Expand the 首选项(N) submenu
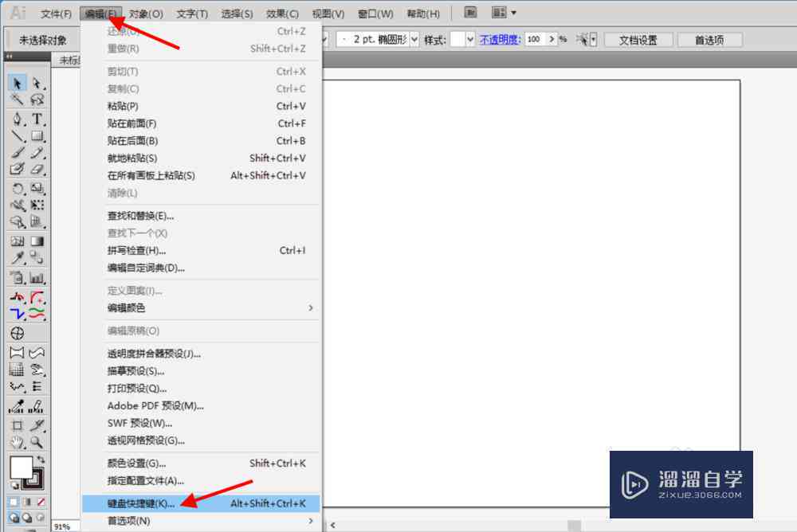 pyautogui.click(x=310, y=521)
